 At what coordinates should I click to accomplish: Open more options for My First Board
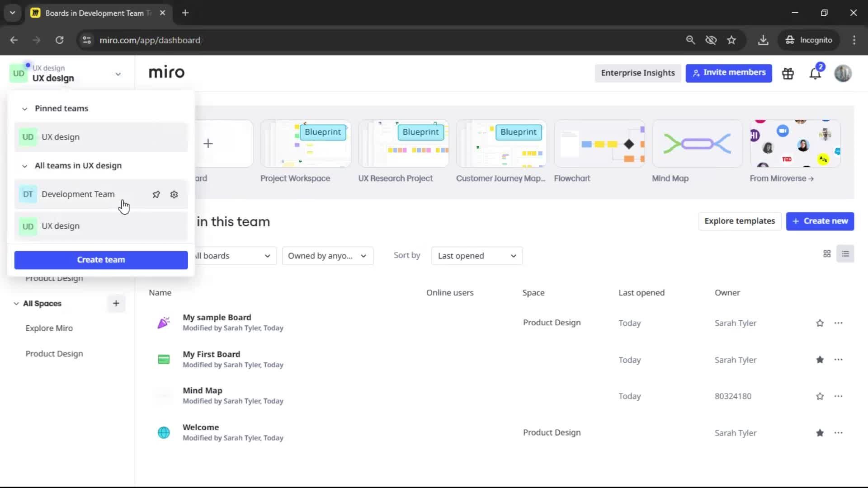[x=839, y=360]
